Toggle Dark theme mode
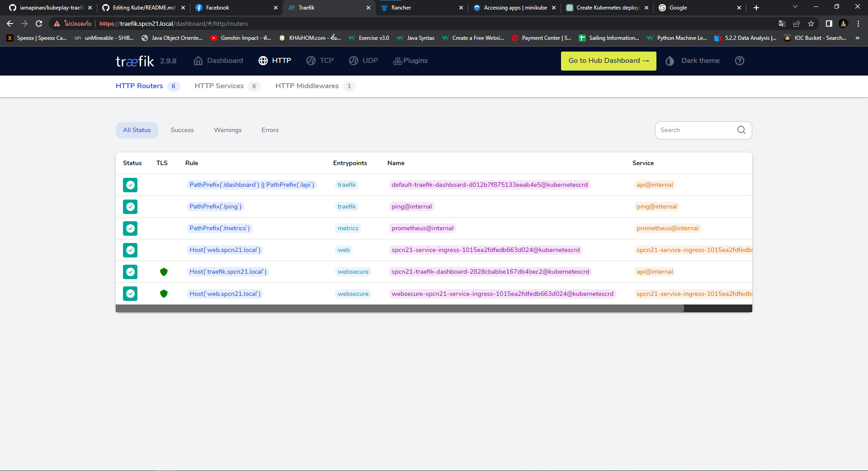 click(x=670, y=61)
